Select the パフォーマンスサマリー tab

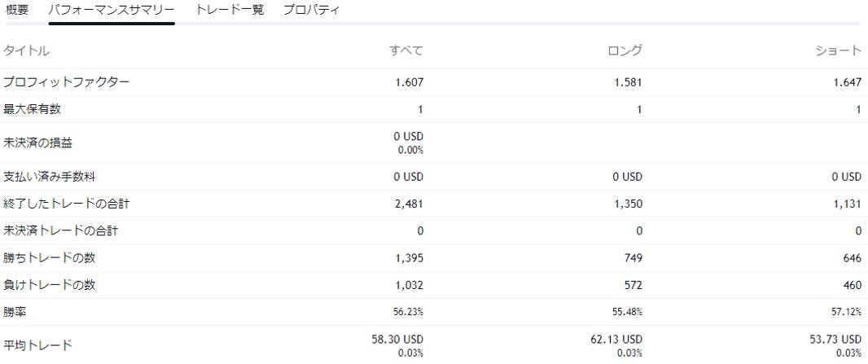tap(111, 11)
